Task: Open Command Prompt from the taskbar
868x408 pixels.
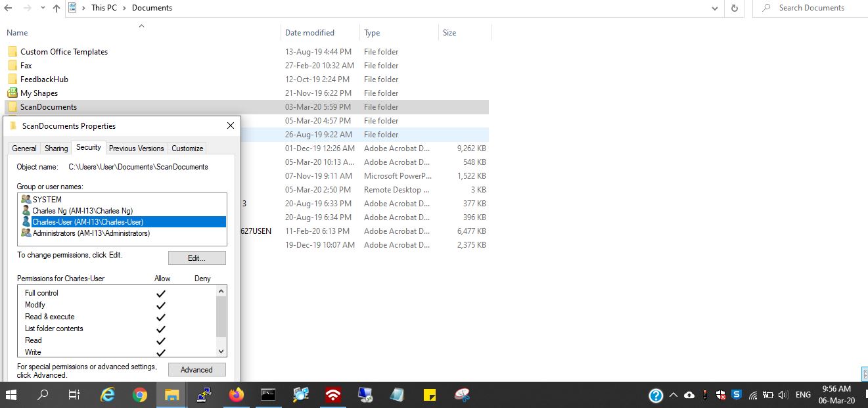Action: (268, 395)
